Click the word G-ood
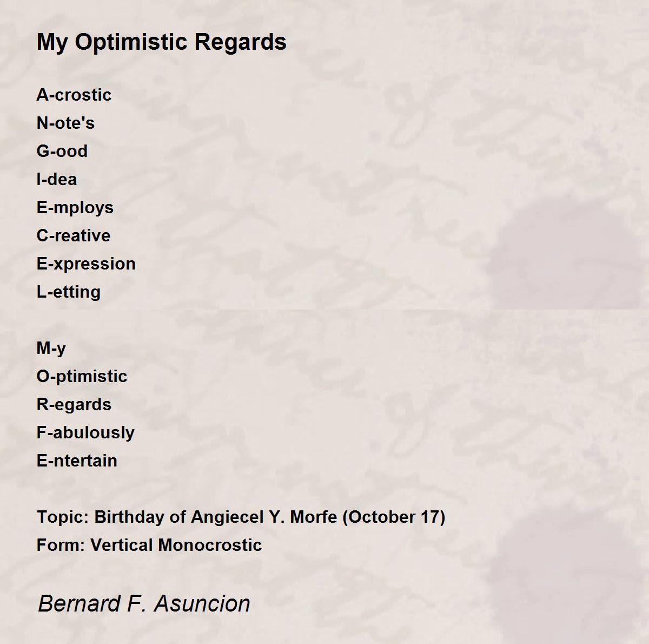Viewport: 649px width, 644px height. point(62,151)
